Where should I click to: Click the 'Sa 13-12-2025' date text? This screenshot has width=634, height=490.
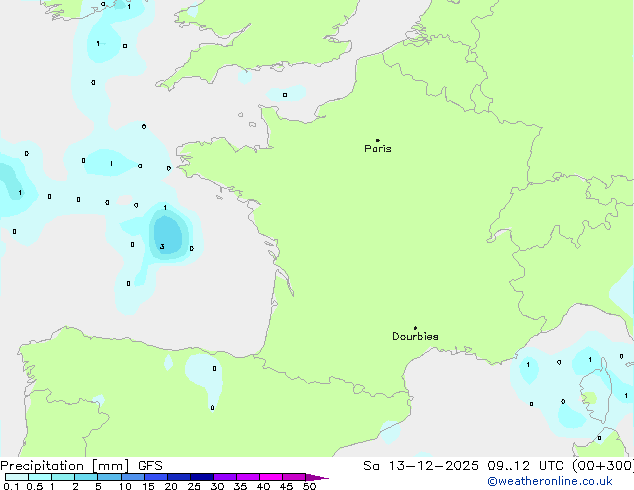click(421, 466)
